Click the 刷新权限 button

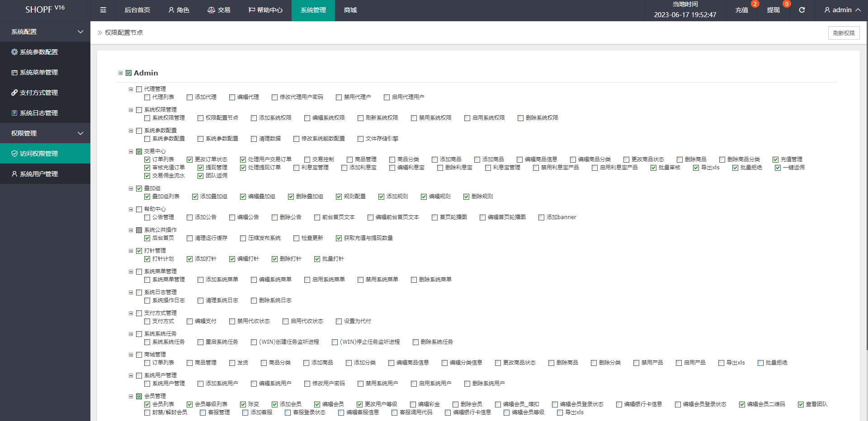tap(844, 33)
